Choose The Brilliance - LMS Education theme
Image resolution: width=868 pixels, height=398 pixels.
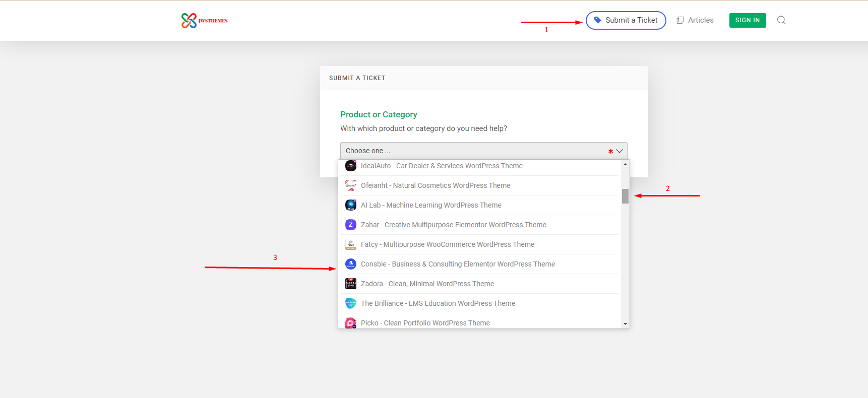480,303
